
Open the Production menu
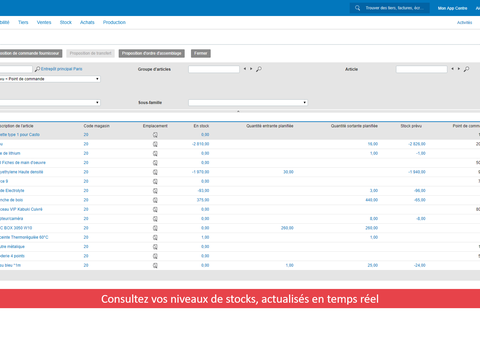tap(114, 22)
